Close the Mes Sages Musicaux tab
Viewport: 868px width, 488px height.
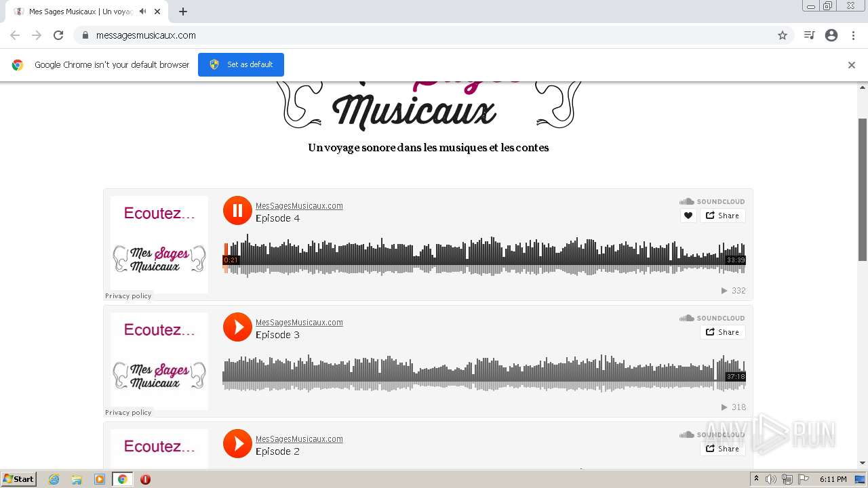coord(157,12)
